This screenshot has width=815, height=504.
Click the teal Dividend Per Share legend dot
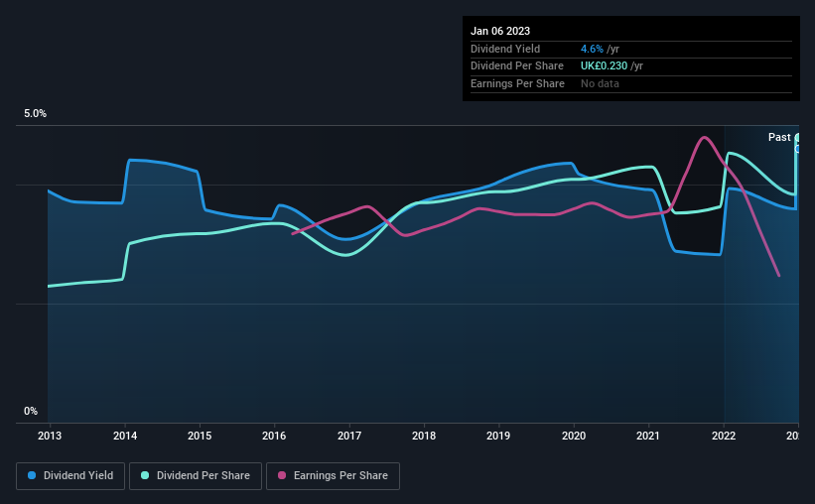[x=145, y=475]
